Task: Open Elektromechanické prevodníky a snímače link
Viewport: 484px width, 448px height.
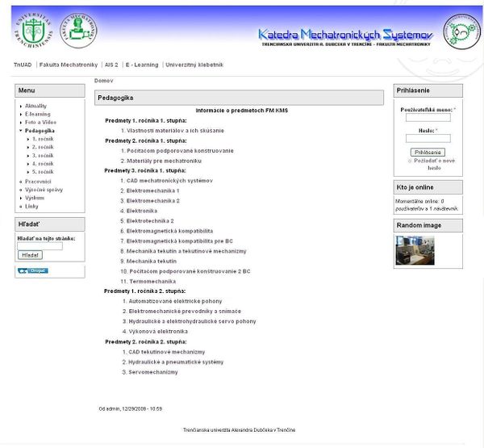Action: click(x=185, y=312)
